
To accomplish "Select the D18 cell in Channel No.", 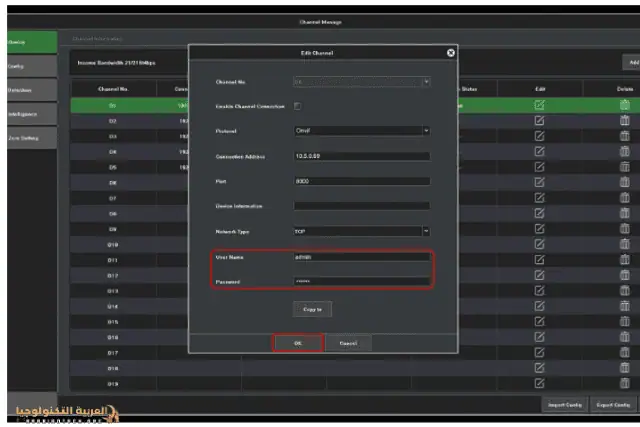I will click(x=113, y=369).
